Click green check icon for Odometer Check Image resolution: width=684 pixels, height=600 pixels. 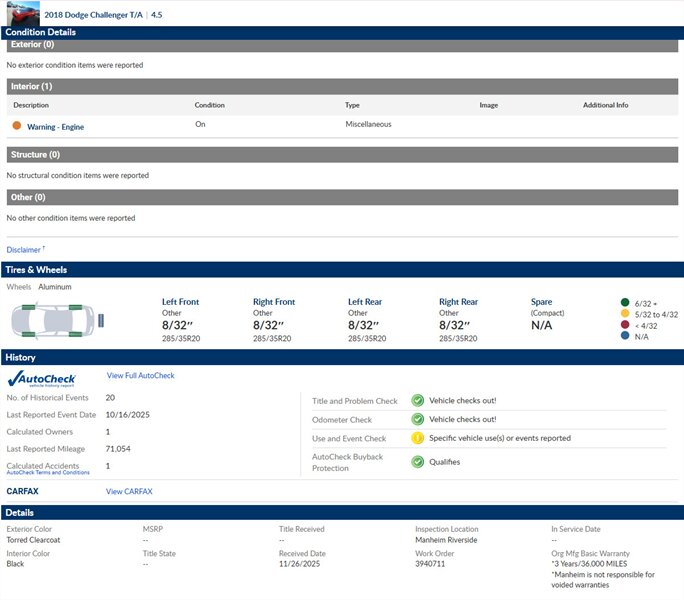tap(418, 420)
